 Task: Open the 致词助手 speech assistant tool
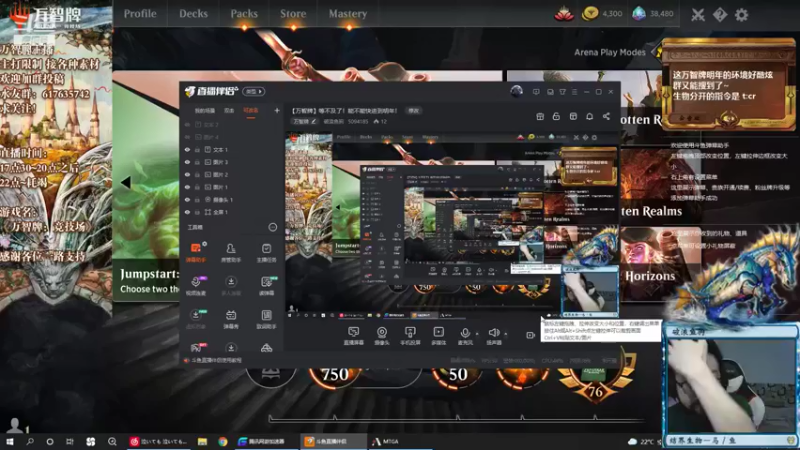point(266,319)
